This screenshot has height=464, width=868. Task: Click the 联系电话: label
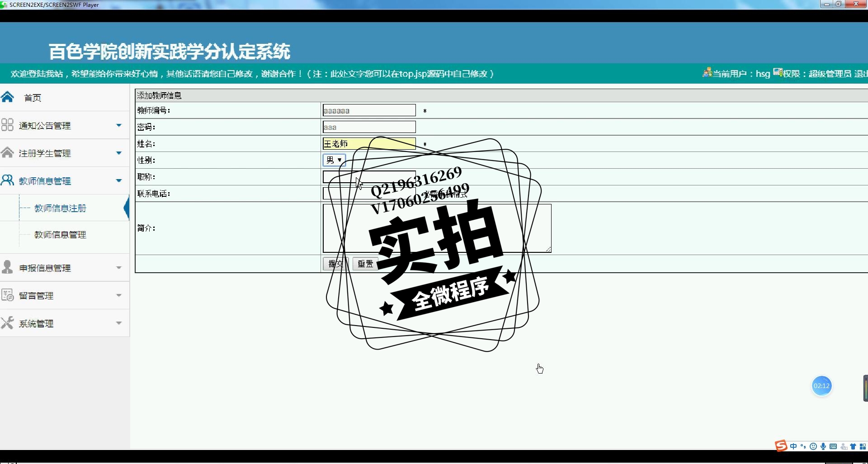click(154, 194)
